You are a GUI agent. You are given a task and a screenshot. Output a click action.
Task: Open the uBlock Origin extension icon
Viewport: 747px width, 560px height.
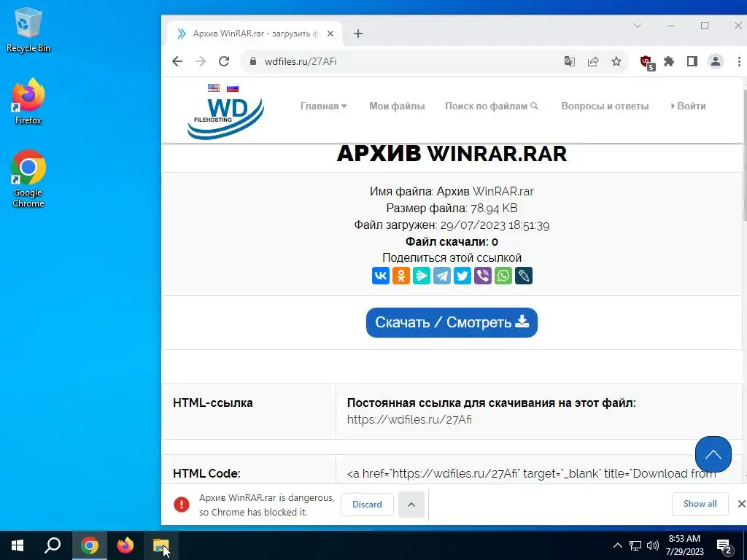[647, 62]
